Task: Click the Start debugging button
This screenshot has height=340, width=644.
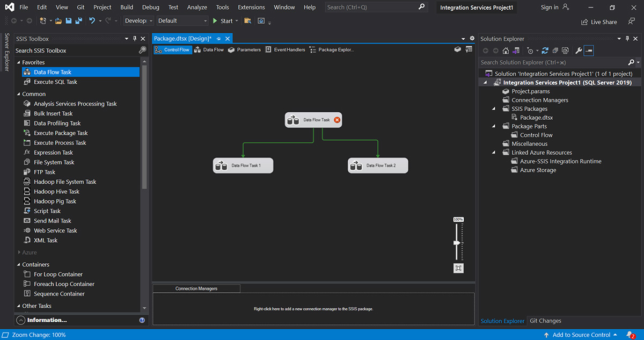Action: point(222,20)
